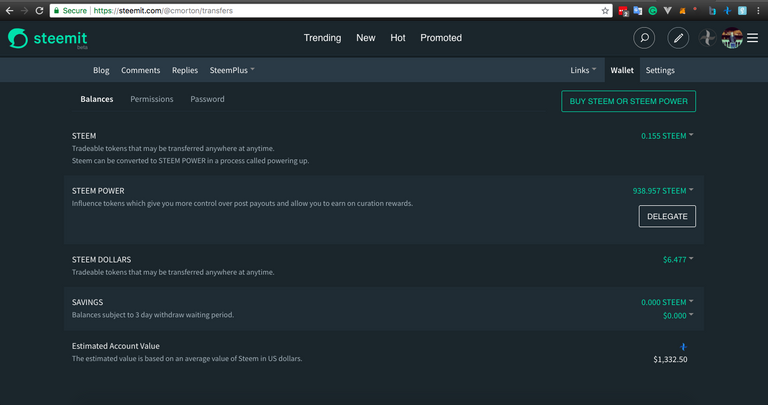Click the pencil icon to write post
The height and width of the screenshot is (405, 768).
pos(678,38)
